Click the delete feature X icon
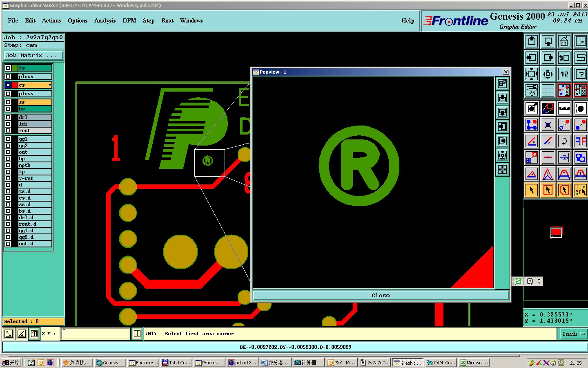 pyautogui.click(x=548, y=125)
